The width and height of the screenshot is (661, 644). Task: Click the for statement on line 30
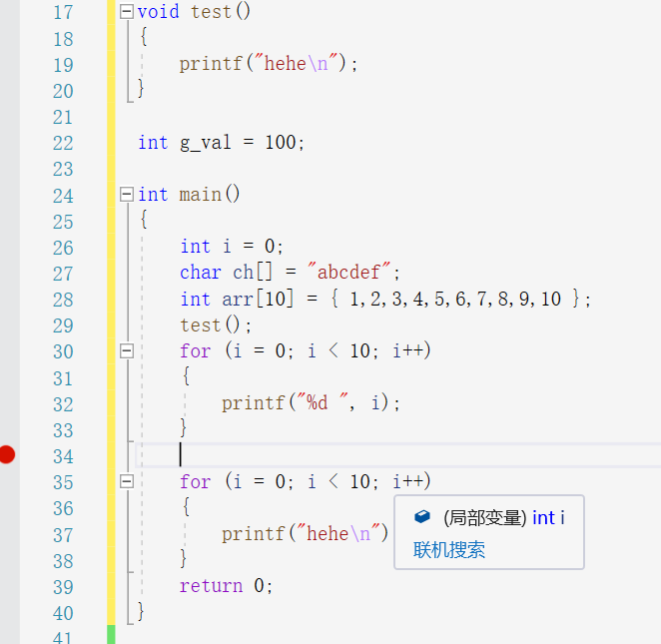click(x=306, y=350)
